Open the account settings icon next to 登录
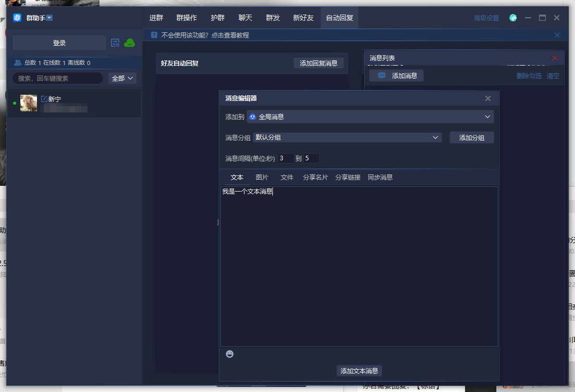The width and height of the screenshot is (575, 392). (x=115, y=43)
